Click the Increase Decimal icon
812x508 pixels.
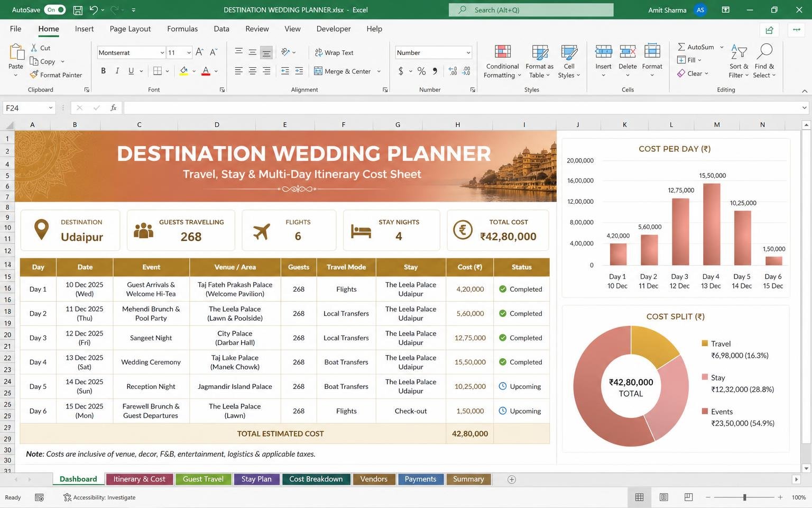click(x=453, y=71)
